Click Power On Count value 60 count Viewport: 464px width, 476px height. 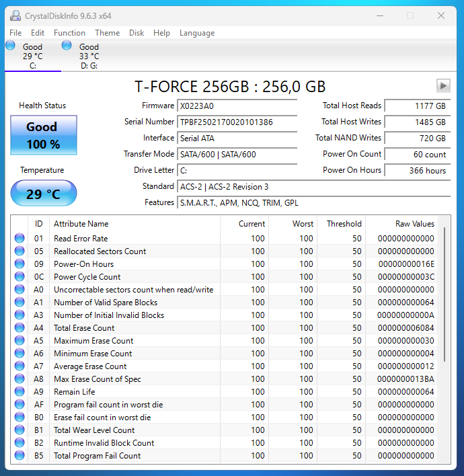click(x=418, y=154)
